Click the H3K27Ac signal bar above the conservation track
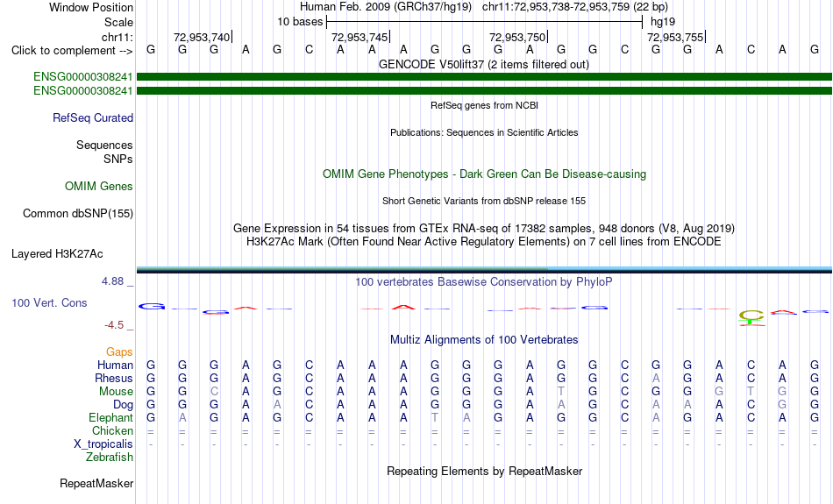The width and height of the screenshot is (833, 504). 484,270
